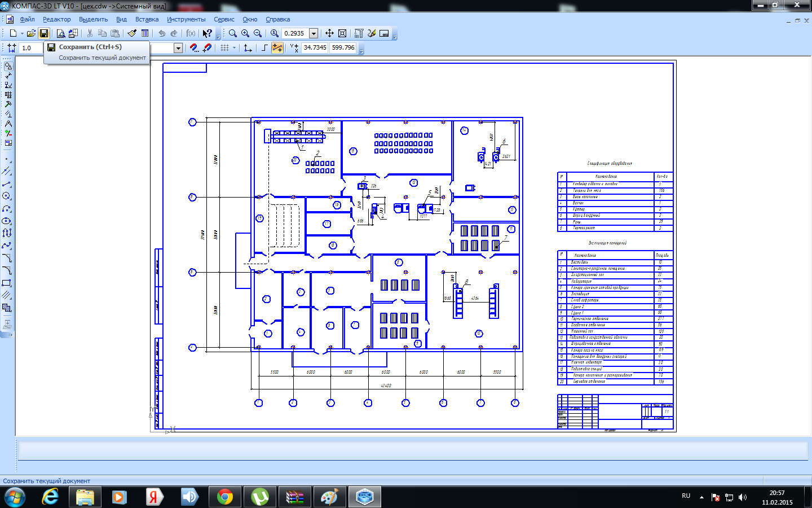Click the clock showing 20:57
The image size is (812, 508).
pos(777,493)
